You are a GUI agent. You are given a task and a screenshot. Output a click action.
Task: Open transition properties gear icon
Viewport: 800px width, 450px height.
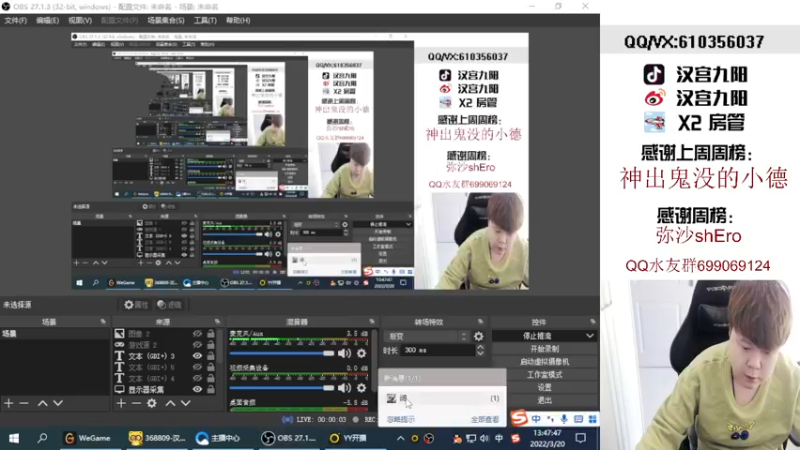[479, 336]
